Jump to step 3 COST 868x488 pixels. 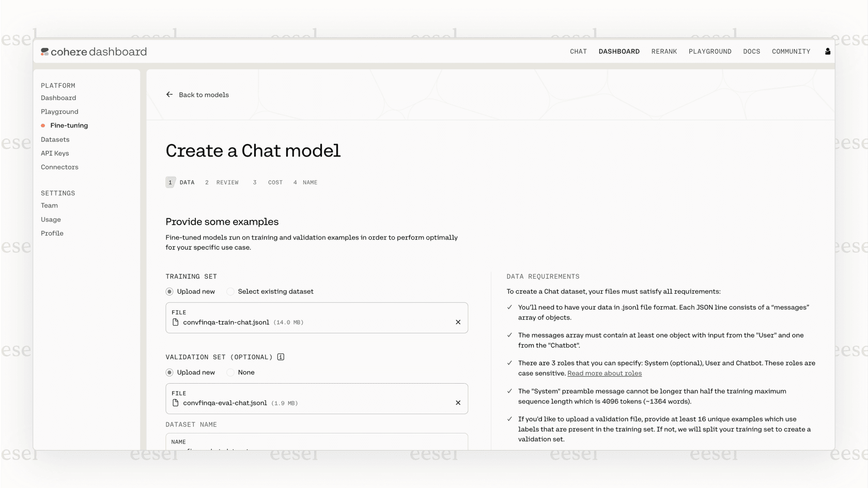click(x=269, y=182)
